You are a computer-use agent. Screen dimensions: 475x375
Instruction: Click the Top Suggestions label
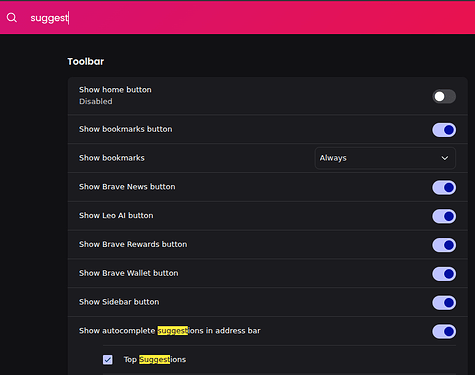click(155, 359)
